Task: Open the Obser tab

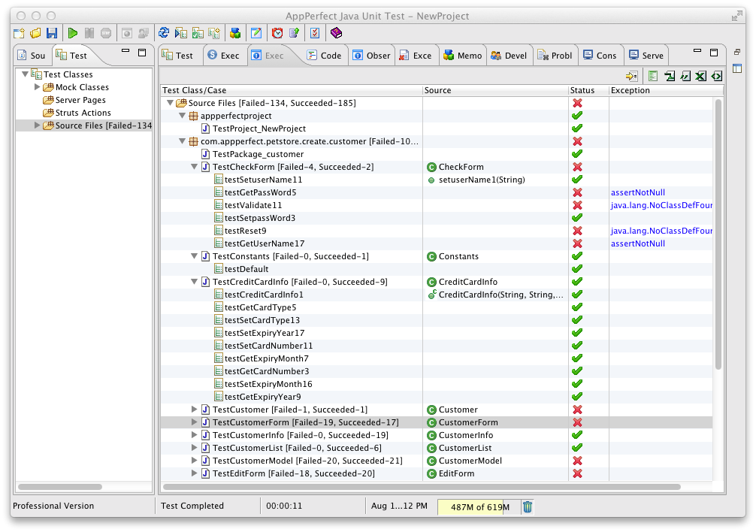Action: pyautogui.click(x=371, y=56)
